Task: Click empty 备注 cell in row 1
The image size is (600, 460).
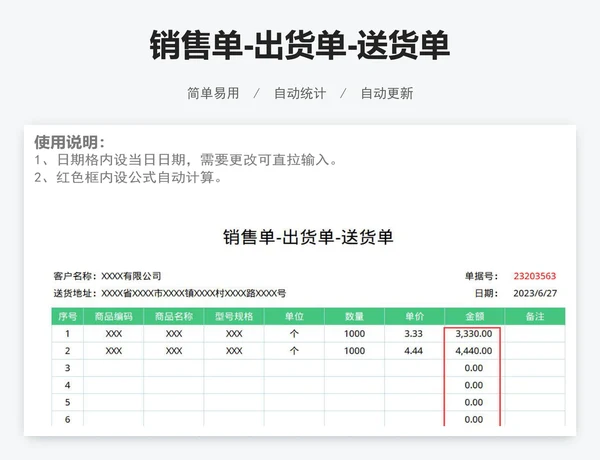Action: (x=535, y=334)
